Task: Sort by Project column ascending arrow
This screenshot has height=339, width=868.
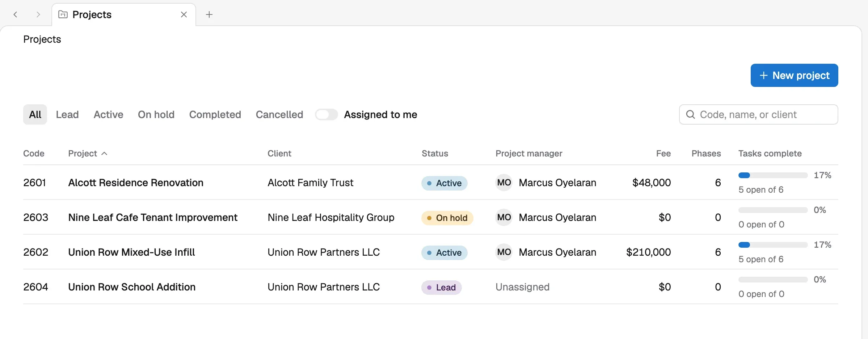Action: click(x=104, y=154)
